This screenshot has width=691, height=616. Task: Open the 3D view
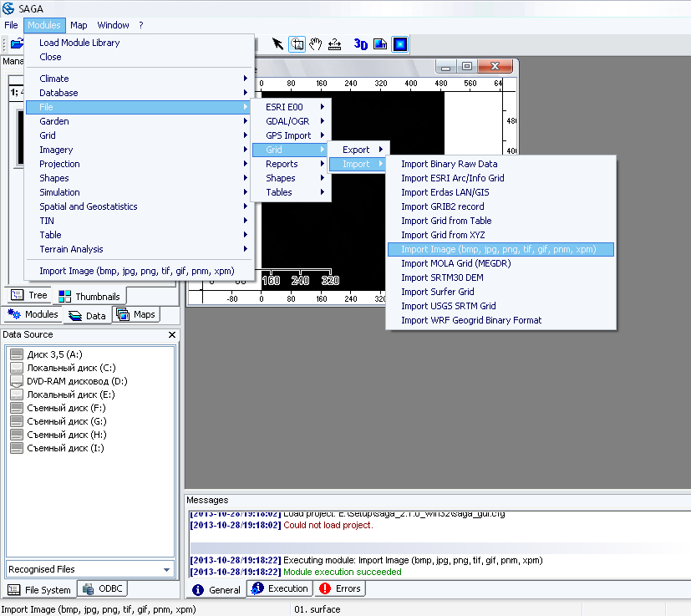(x=361, y=44)
